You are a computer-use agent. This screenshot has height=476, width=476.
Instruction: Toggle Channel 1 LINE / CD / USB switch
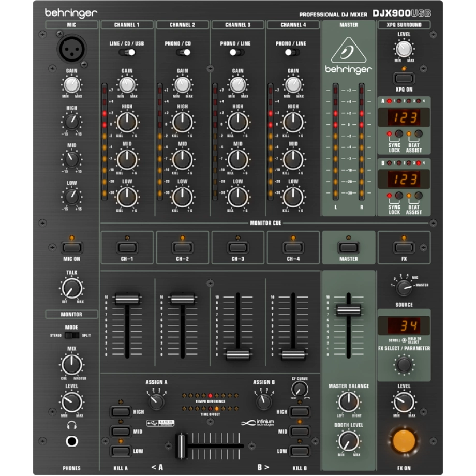[x=127, y=52]
